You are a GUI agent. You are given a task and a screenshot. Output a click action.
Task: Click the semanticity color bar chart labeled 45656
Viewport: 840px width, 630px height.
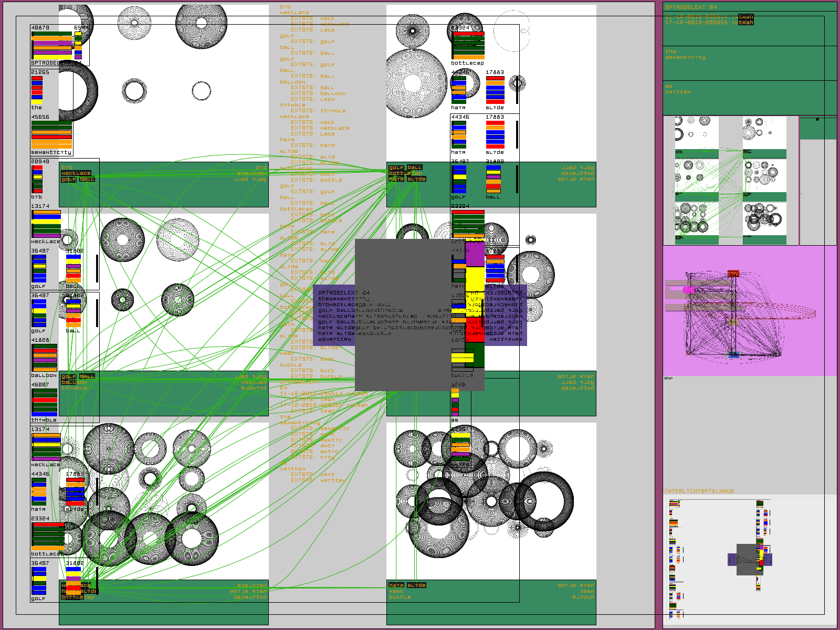(51, 134)
